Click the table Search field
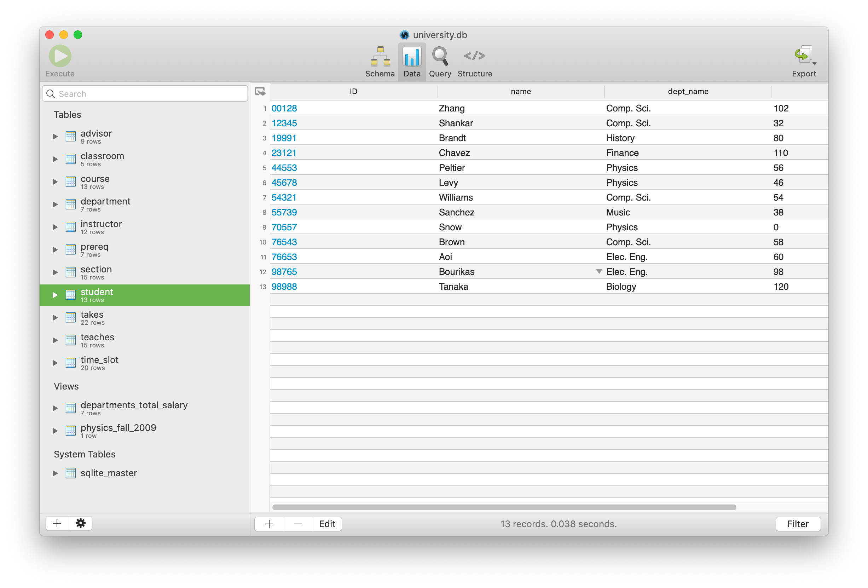The height and width of the screenshot is (588, 868). pos(149,94)
